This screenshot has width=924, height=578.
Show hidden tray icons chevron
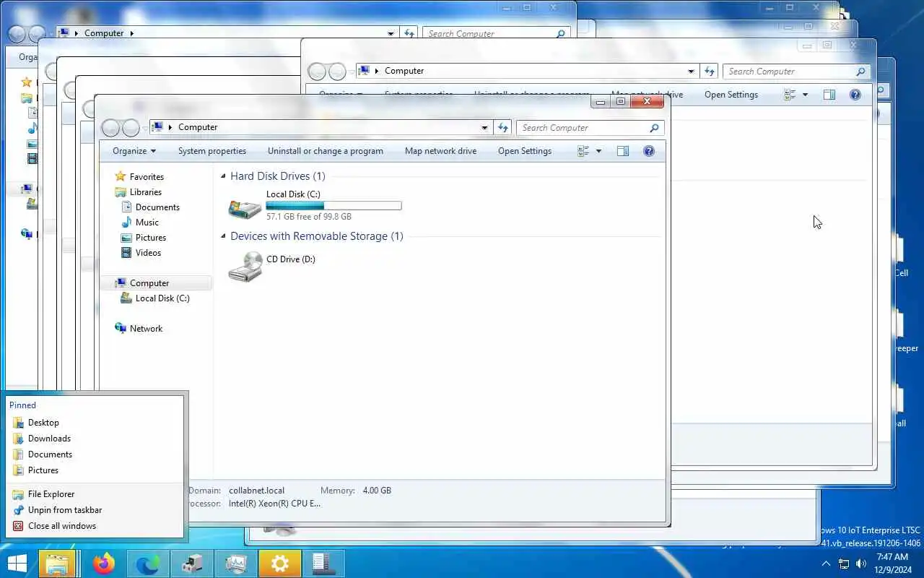pyautogui.click(x=826, y=564)
